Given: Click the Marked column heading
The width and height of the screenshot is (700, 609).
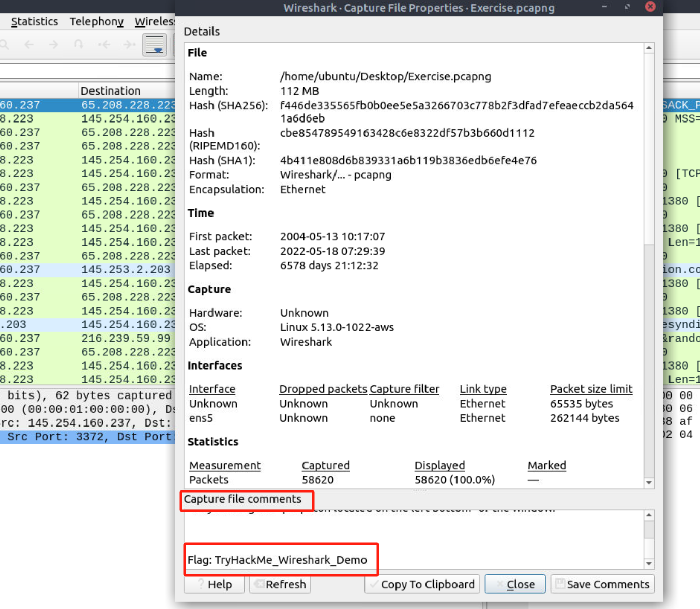Looking at the screenshot, I should (546, 465).
